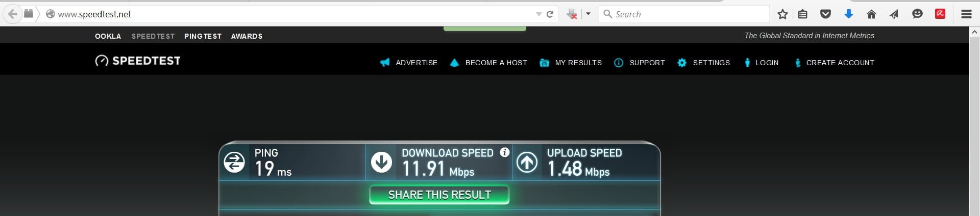Bookmark this page with the star icon
Viewport: 980px width, 216px height.
point(782,14)
